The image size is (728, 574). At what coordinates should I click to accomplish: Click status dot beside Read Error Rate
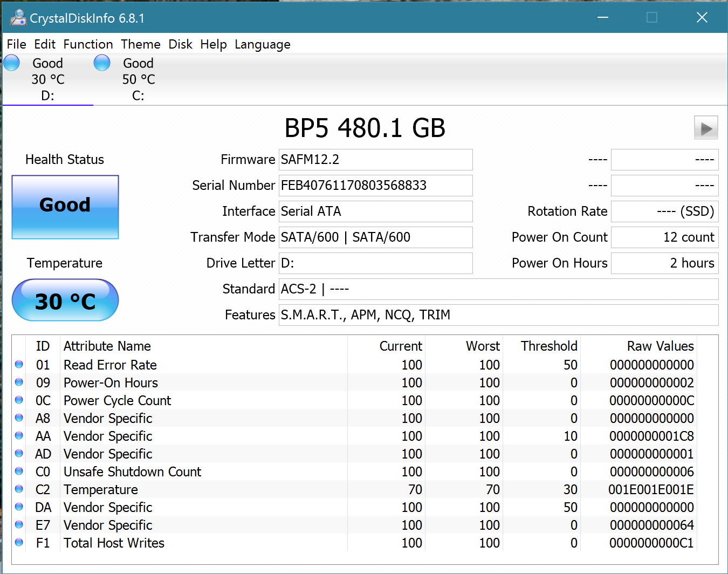pyautogui.click(x=19, y=365)
